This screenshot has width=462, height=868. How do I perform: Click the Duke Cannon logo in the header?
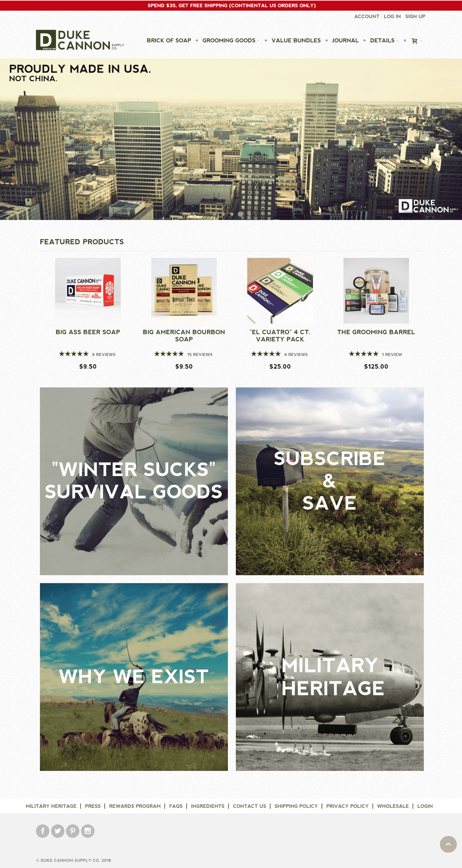80,40
